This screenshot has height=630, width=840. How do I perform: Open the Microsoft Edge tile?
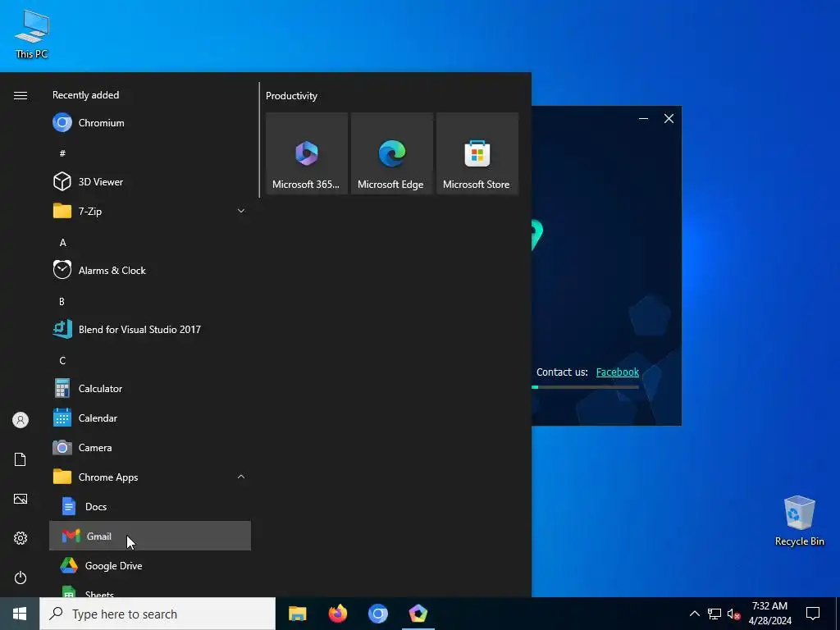coord(392,153)
